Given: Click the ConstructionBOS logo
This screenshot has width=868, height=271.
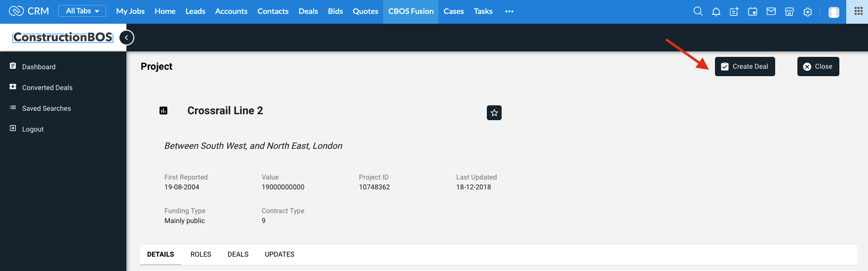Looking at the screenshot, I should [63, 37].
